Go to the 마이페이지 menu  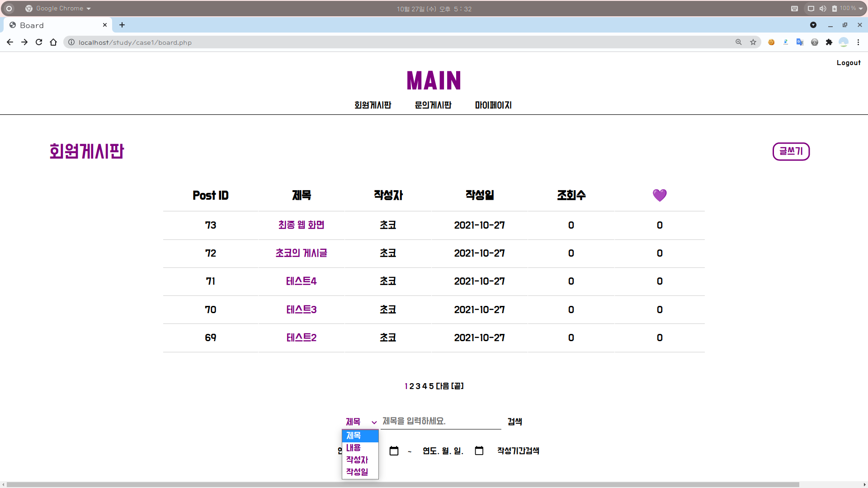click(x=493, y=105)
